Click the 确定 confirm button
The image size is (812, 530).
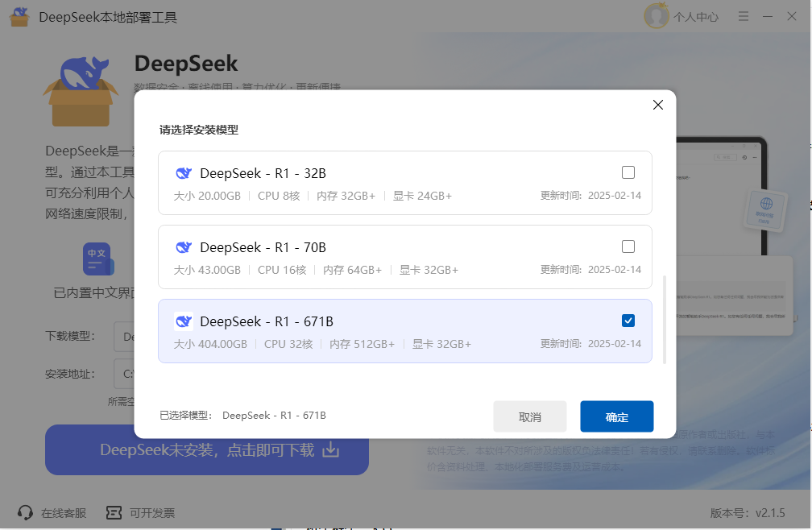617,416
